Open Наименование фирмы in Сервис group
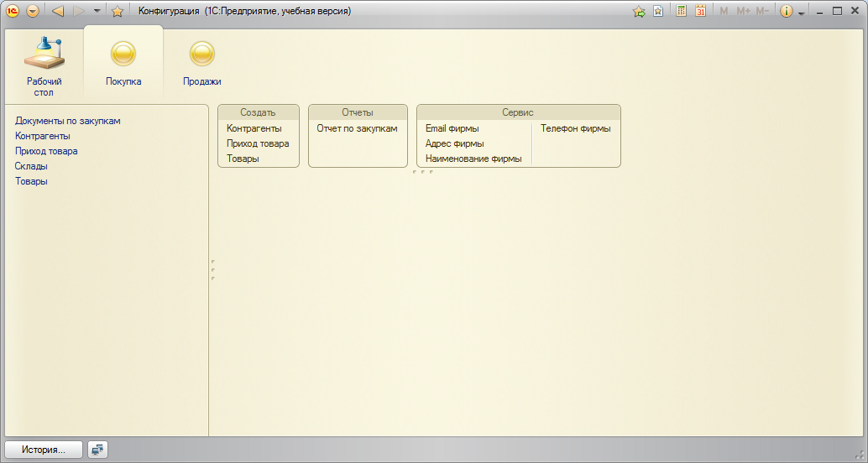Screen dimensions: 868x463 [x=473, y=159]
